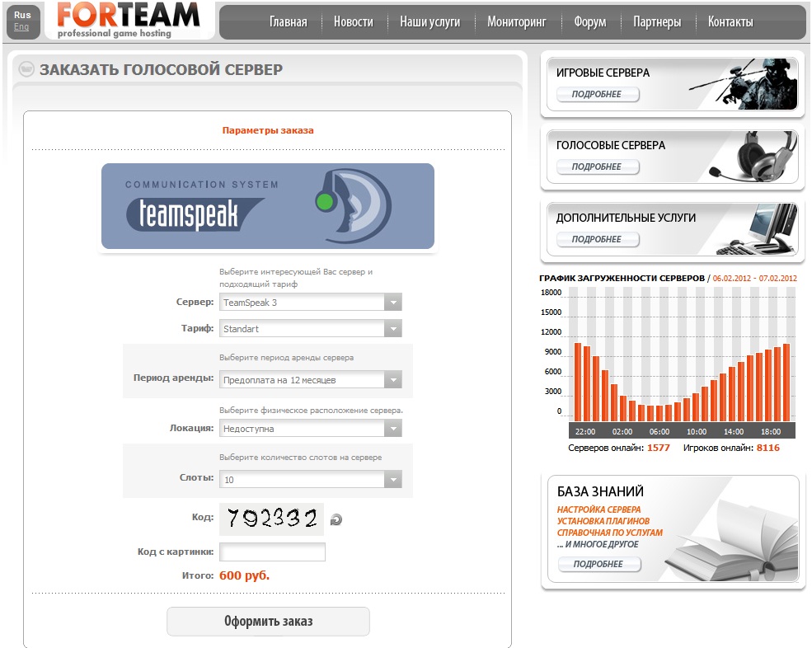Click the date range 06.02.2012 - 07.02.2012
The height and width of the screenshot is (648, 812).
(x=754, y=278)
